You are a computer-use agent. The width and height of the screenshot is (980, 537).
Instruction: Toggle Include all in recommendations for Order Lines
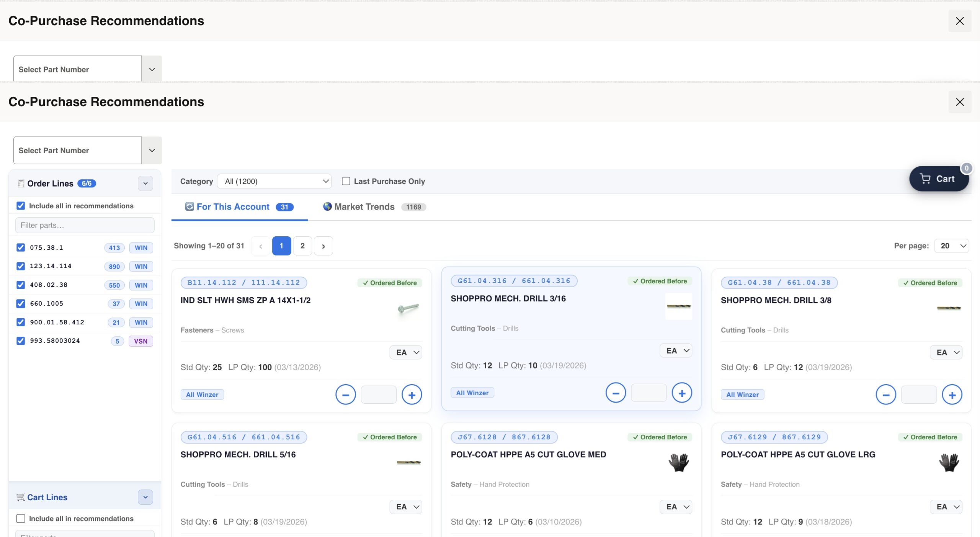click(x=21, y=206)
